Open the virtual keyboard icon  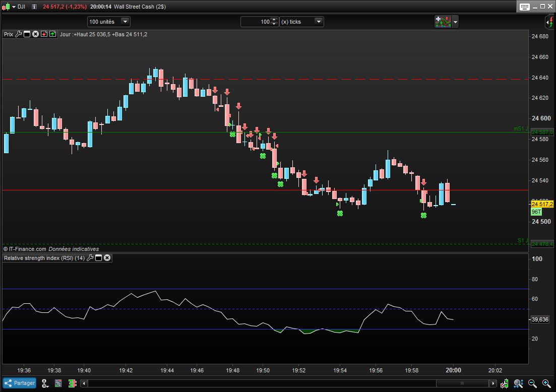pyautogui.click(x=524, y=7)
